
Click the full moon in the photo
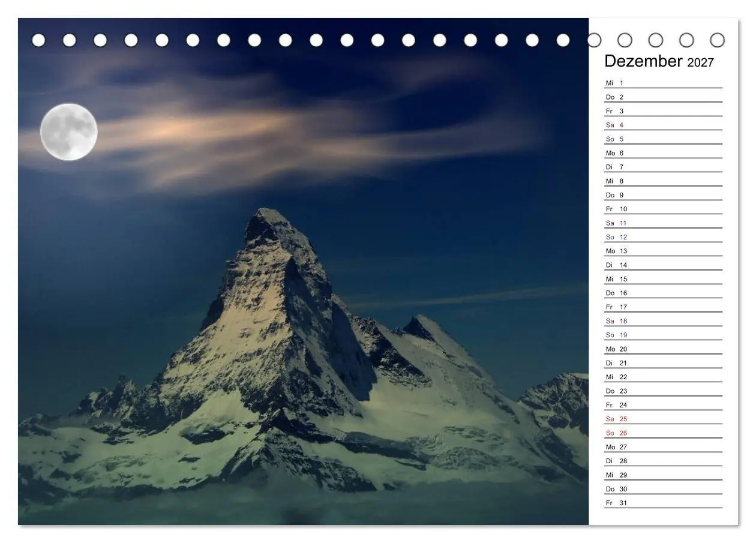tap(69, 132)
